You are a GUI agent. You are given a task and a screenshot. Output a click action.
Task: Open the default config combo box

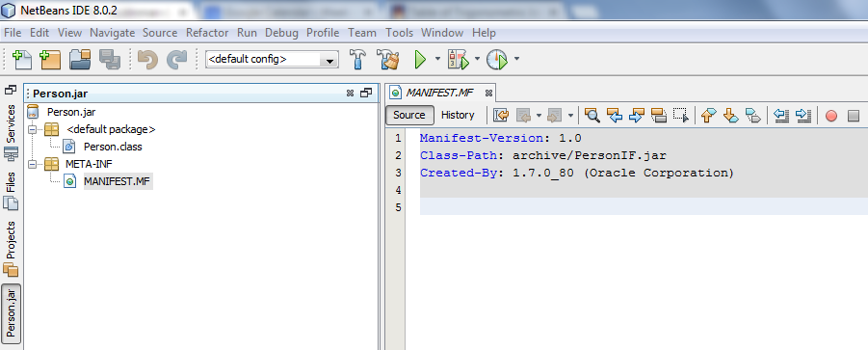click(272, 59)
